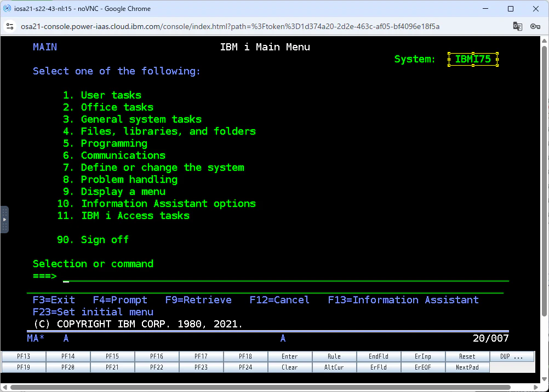Select menu option 2. Office tasks

[x=108, y=107]
